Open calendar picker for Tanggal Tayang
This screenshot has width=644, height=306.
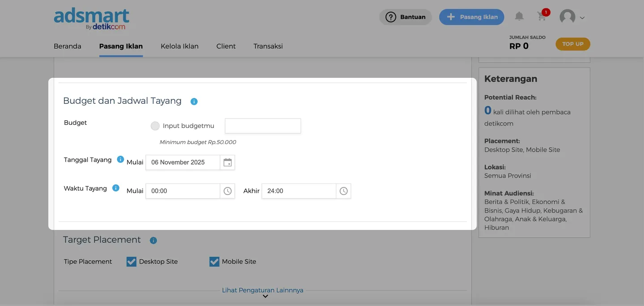pyautogui.click(x=228, y=162)
